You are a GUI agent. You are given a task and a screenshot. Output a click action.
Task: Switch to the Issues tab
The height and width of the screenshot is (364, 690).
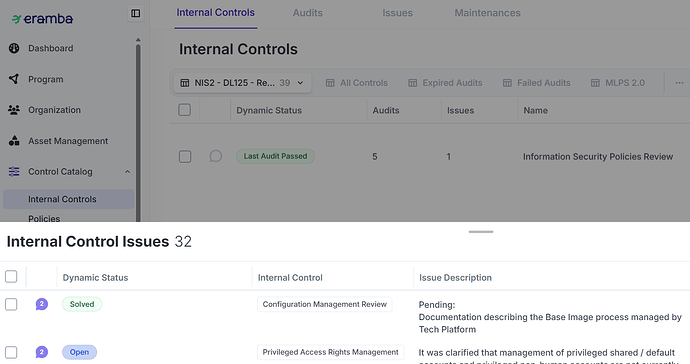click(x=397, y=13)
